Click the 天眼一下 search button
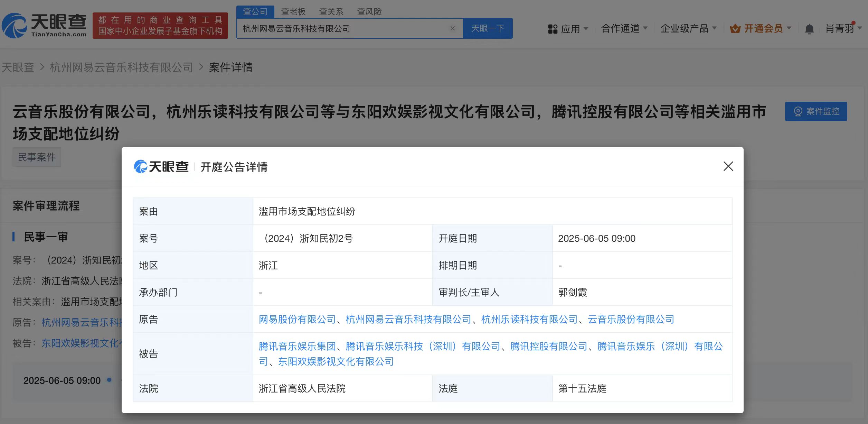868x424 pixels. 488,28
